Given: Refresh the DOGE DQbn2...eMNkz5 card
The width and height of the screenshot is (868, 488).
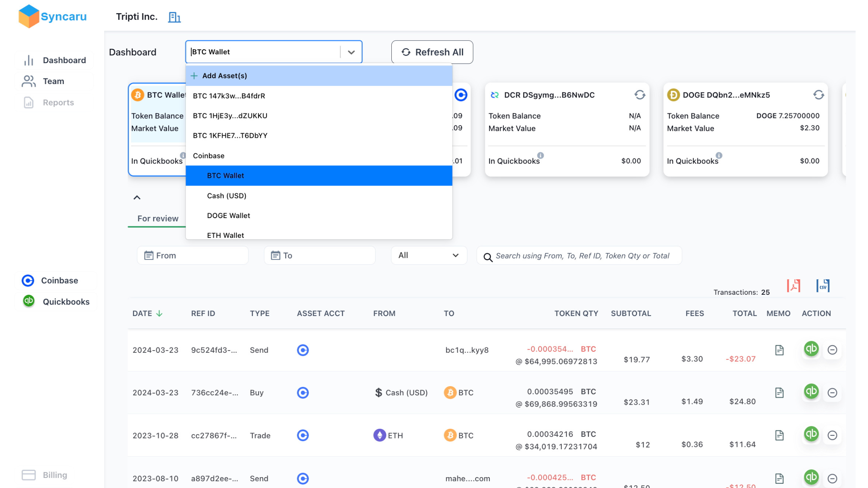Looking at the screenshot, I should click(x=818, y=95).
